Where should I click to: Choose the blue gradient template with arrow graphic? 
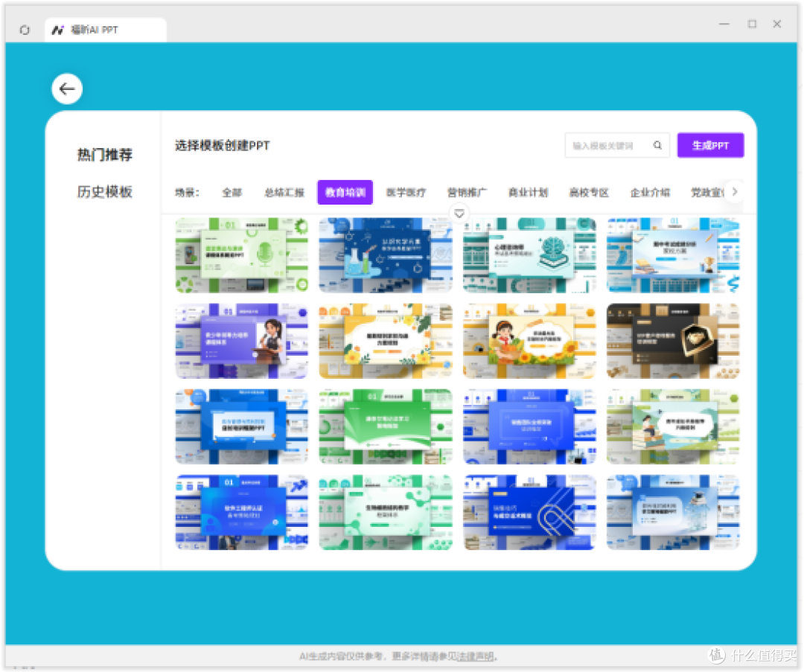pyautogui.click(x=242, y=512)
